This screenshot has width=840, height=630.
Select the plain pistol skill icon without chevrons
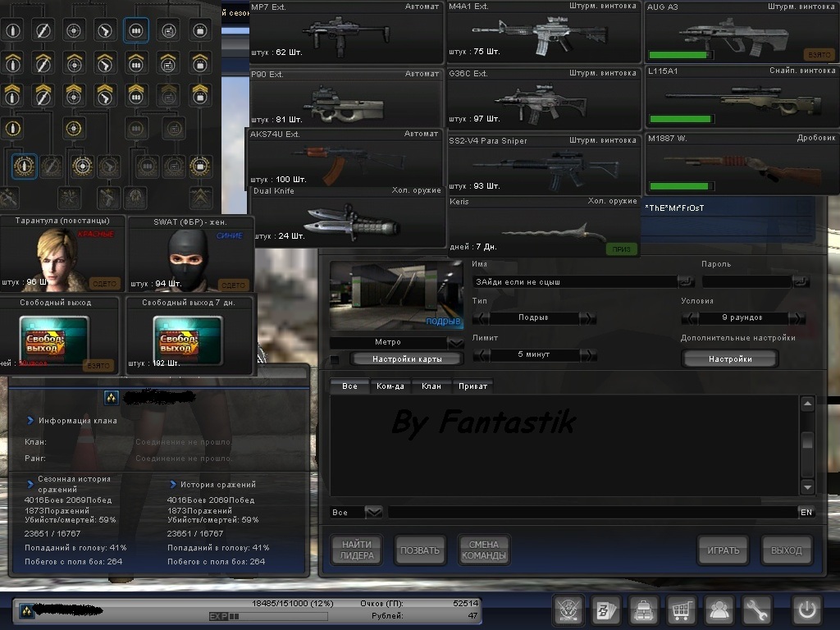[x=105, y=30]
